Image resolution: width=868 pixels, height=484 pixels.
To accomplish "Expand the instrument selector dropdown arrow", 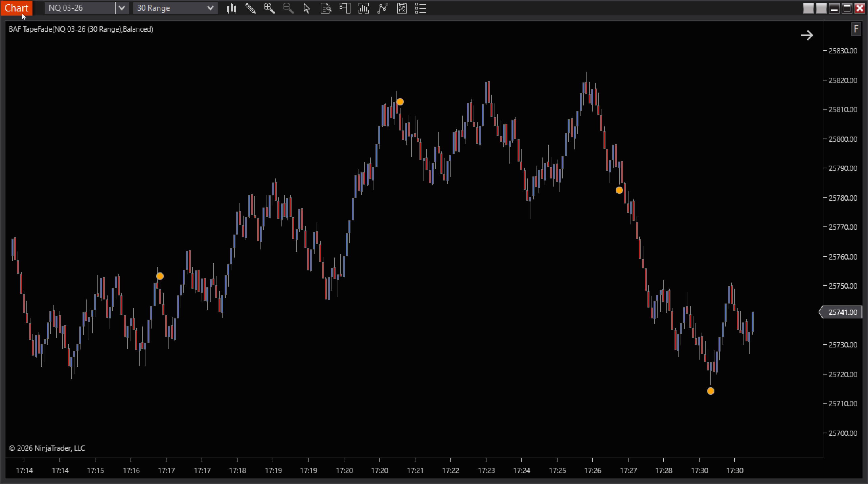I will click(122, 8).
